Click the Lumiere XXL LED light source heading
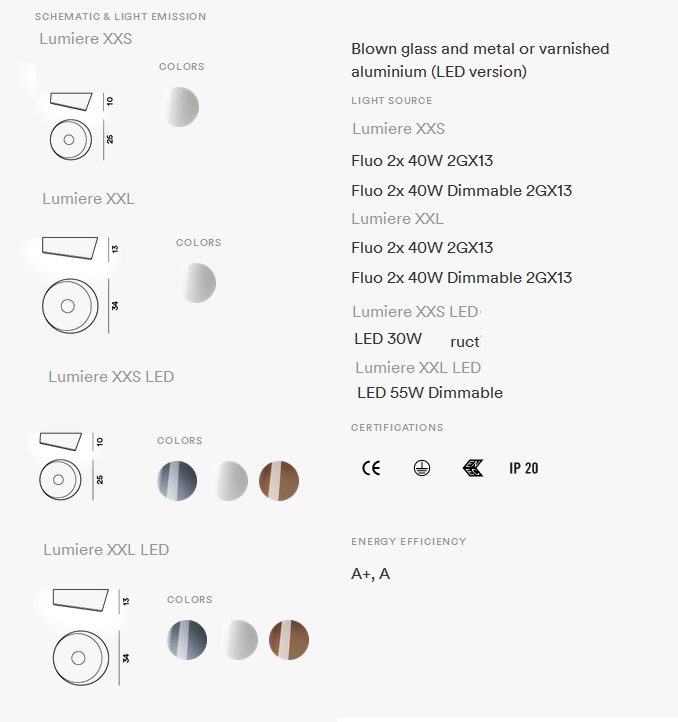Image resolution: width=678 pixels, height=722 pixels. click(418, 367)
